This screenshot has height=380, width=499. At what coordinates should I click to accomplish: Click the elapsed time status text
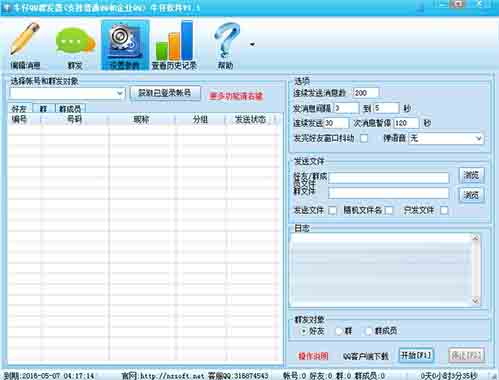[x=449, y=376]
